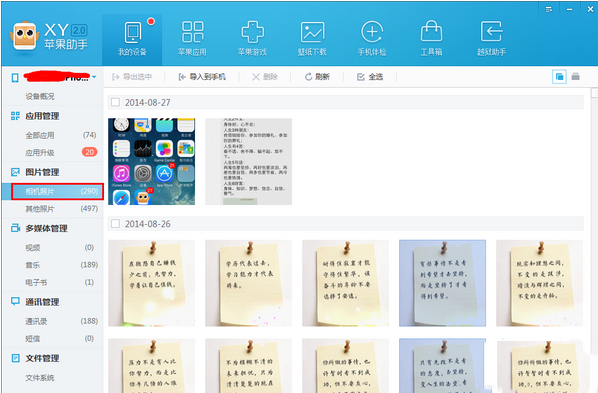Click the phone device icon in sidebar
Screen dimensions: 598x393
(x=15, y=78)
